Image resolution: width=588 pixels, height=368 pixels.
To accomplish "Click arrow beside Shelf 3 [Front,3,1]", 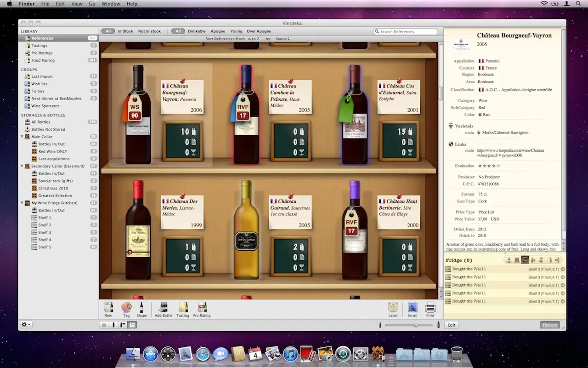I will [563, 269].
